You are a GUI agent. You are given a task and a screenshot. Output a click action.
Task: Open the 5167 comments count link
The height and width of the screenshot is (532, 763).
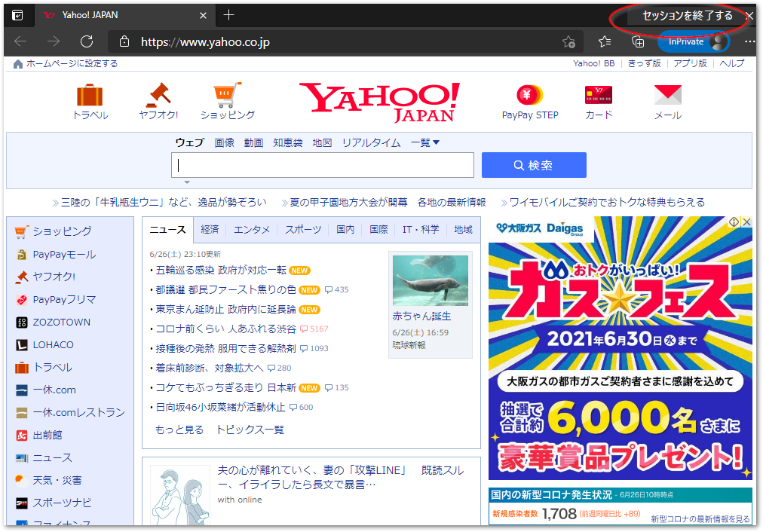[x=314, y=329]
